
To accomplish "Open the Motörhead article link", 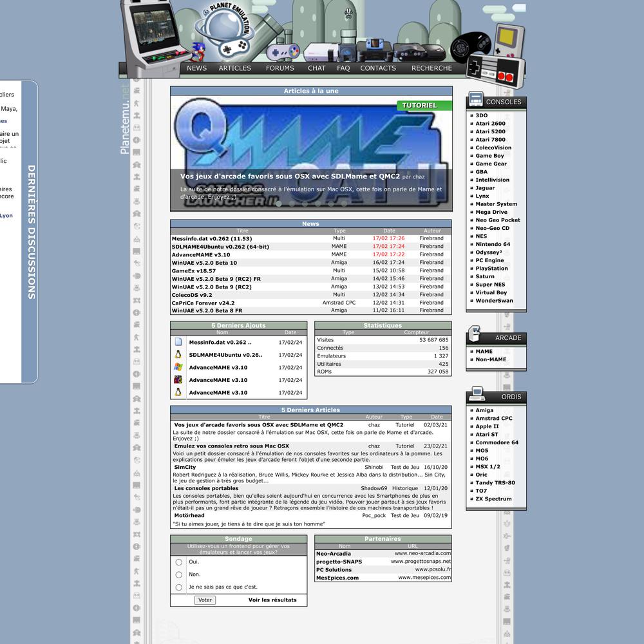I will point(189,515).
